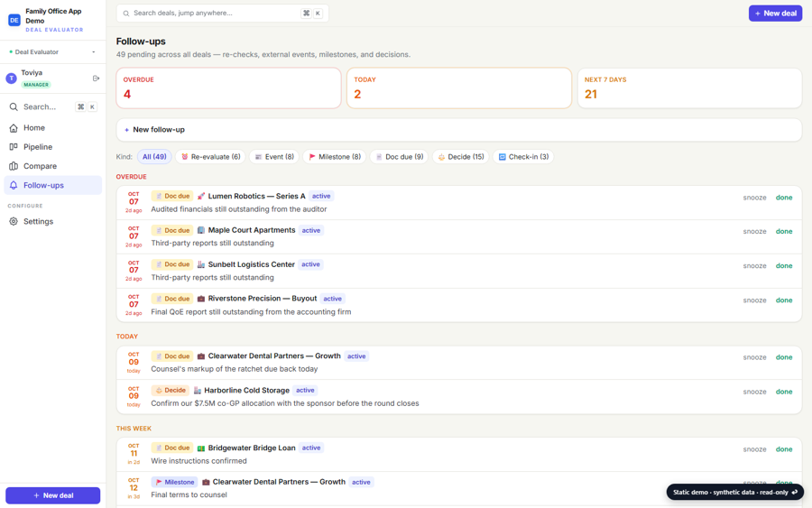
Task: Click the alarm icon in Re-evaluate filter
Action: (x=184, y=157)
